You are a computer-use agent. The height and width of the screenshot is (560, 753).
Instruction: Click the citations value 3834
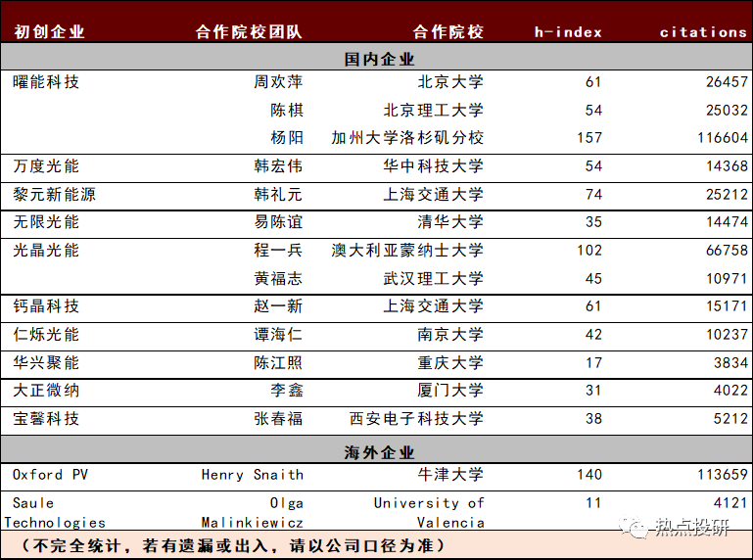point(730,362)
